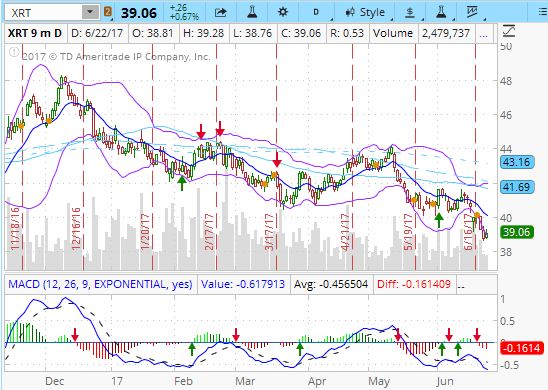Click the XRT 9 m D chart label
This screenshot has width=548, height=390.
35,33
